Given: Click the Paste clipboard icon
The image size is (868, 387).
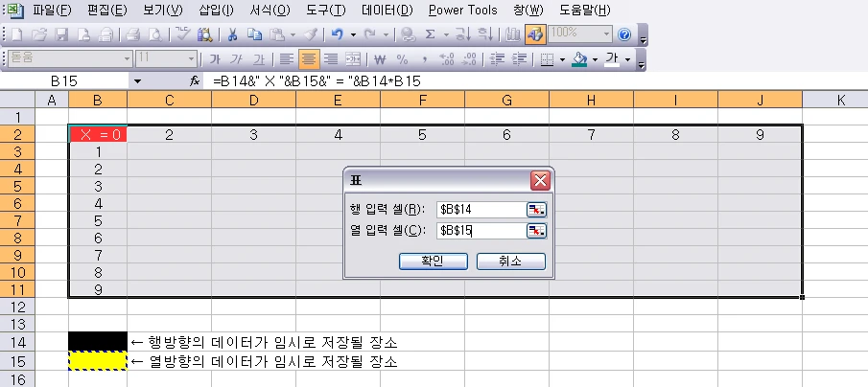Looking at the screenshot, I should pos(276,34).
